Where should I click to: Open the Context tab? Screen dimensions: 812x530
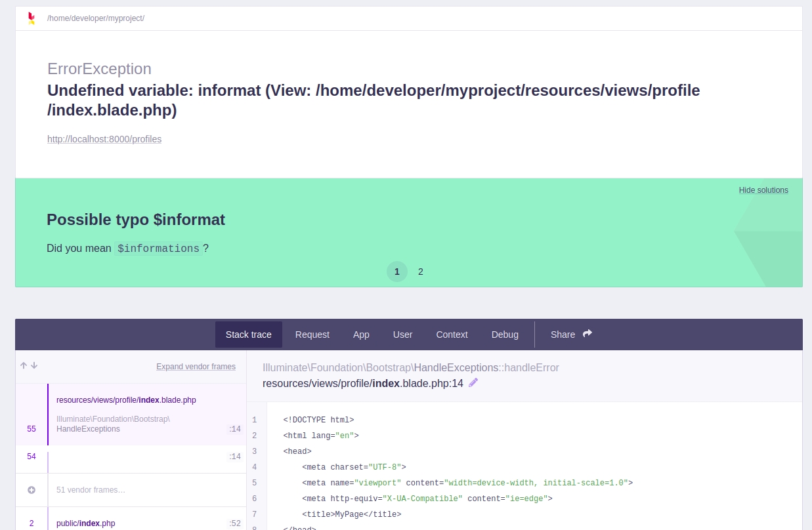point(452,335)
